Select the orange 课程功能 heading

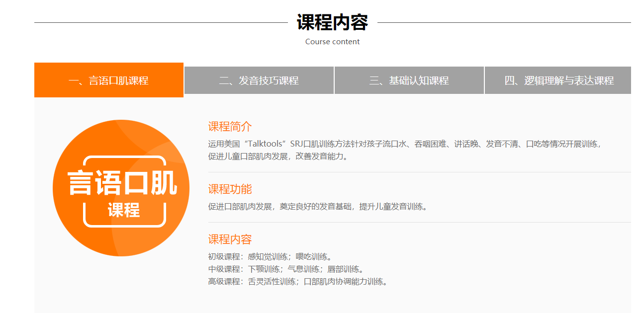pyautogui.click(x=230, y=189)
